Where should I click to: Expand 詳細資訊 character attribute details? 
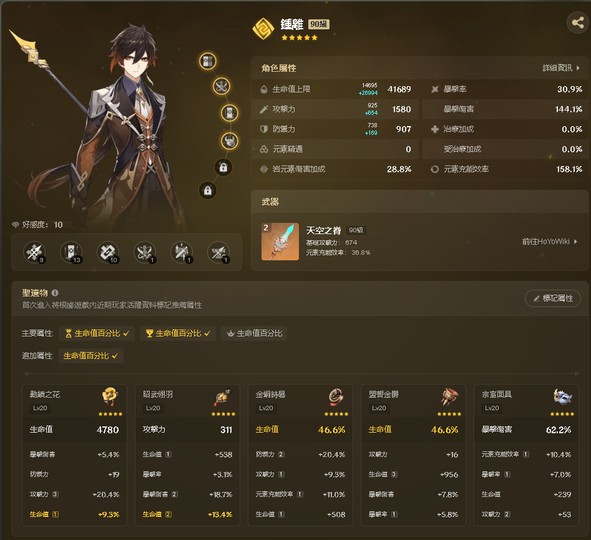pos(561,68)
